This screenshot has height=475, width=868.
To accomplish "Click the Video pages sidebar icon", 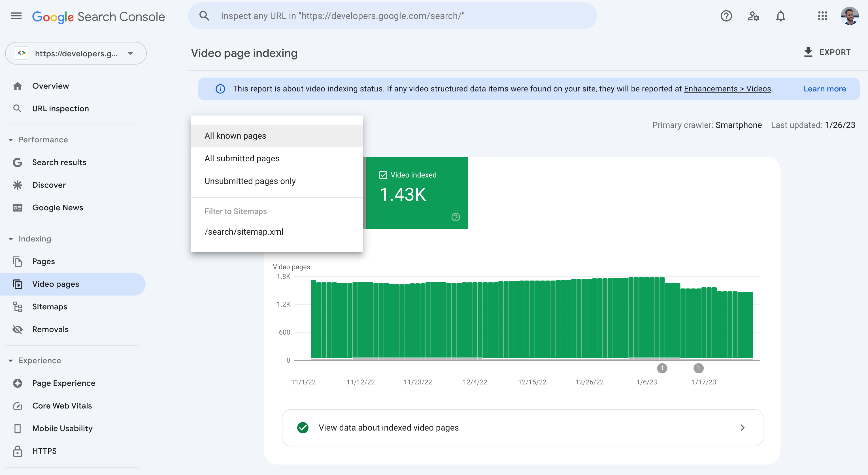I will coord(17,284).
